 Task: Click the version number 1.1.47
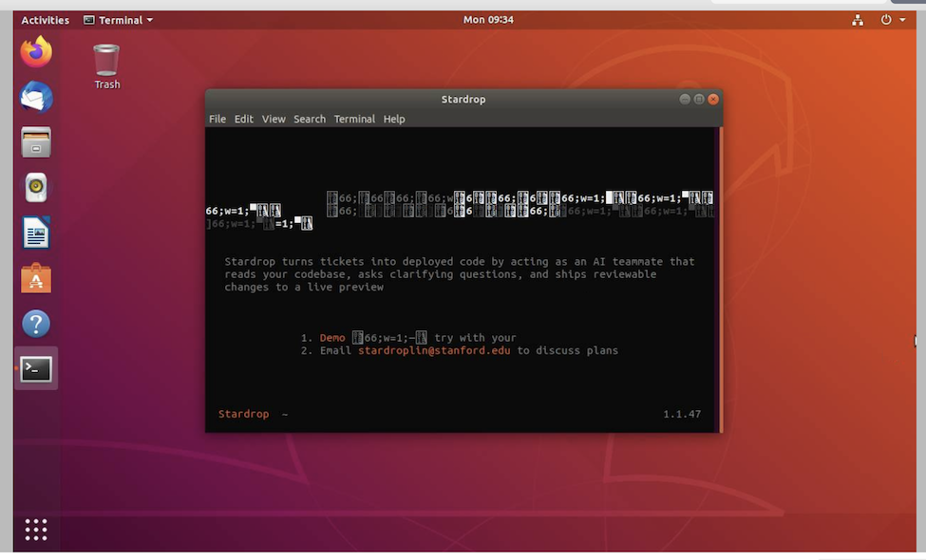click(682, 414)
